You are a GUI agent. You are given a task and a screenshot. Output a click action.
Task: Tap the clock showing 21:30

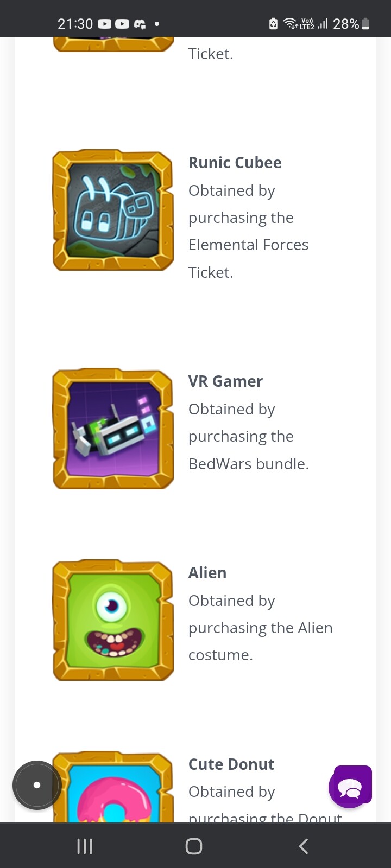tap(75, 24)
